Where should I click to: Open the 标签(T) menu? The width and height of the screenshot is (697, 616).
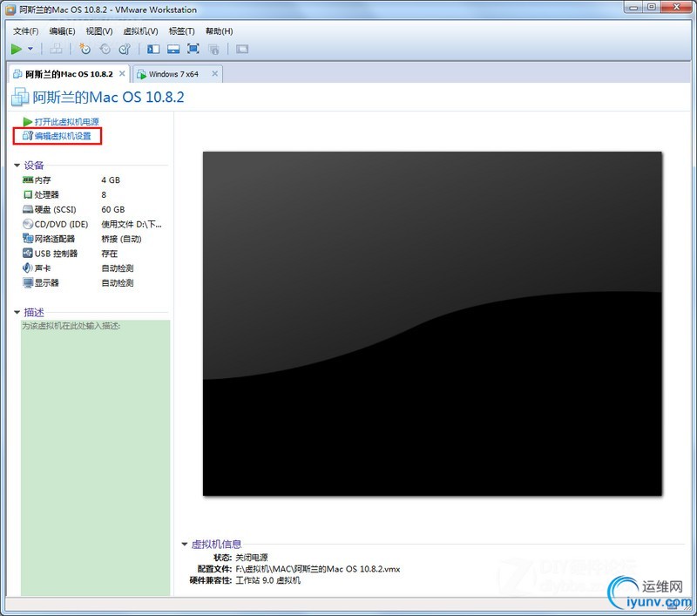pos(182,31)
